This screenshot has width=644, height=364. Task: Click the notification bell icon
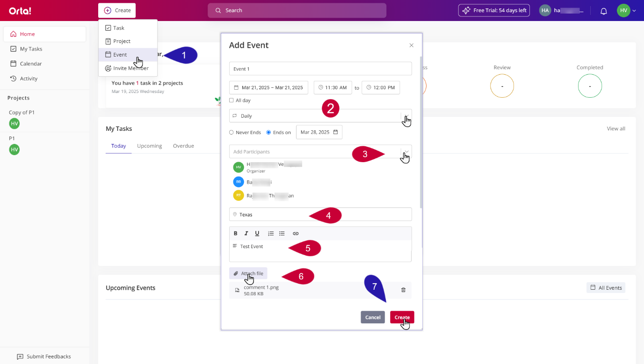pos(603,11)
